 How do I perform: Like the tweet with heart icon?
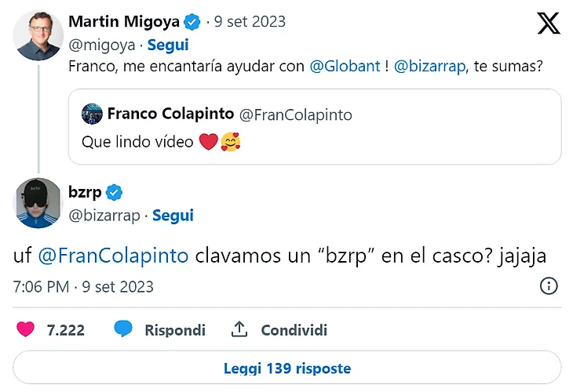pos(25,330)
